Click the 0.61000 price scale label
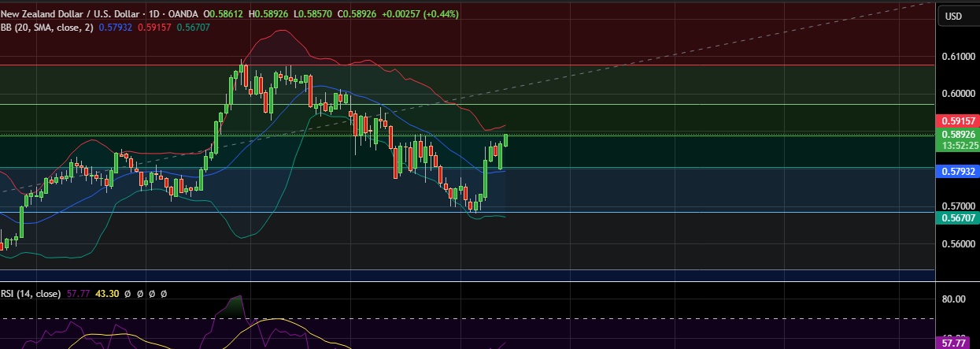Viewport: 980px width, 349px height. [x=957, y=57]
